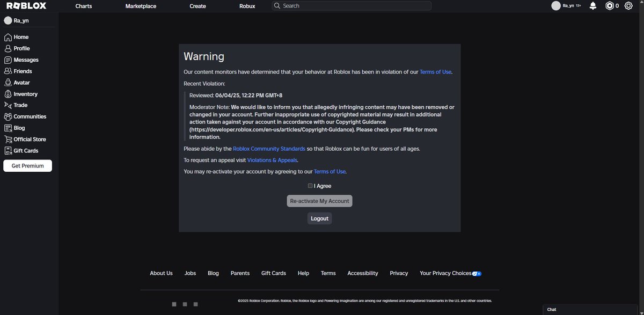Screen dimensions: 644x315
Task: Click About Us footer link
Action: (161, 273)
